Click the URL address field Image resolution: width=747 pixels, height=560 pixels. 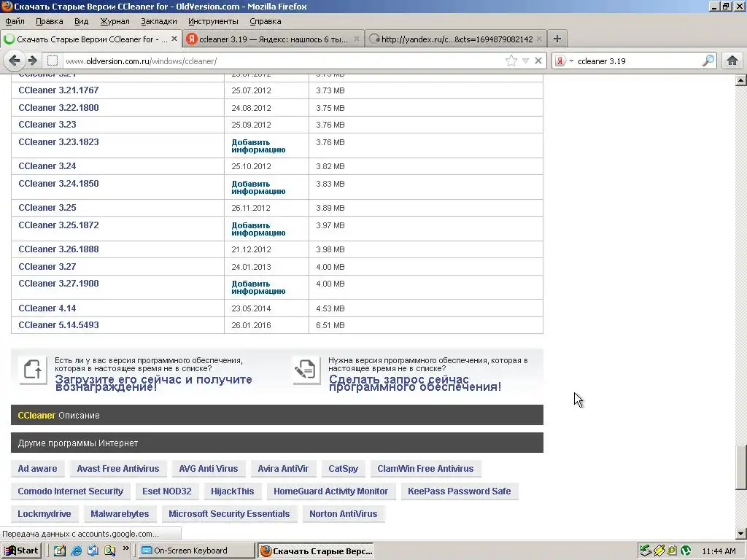284,61
